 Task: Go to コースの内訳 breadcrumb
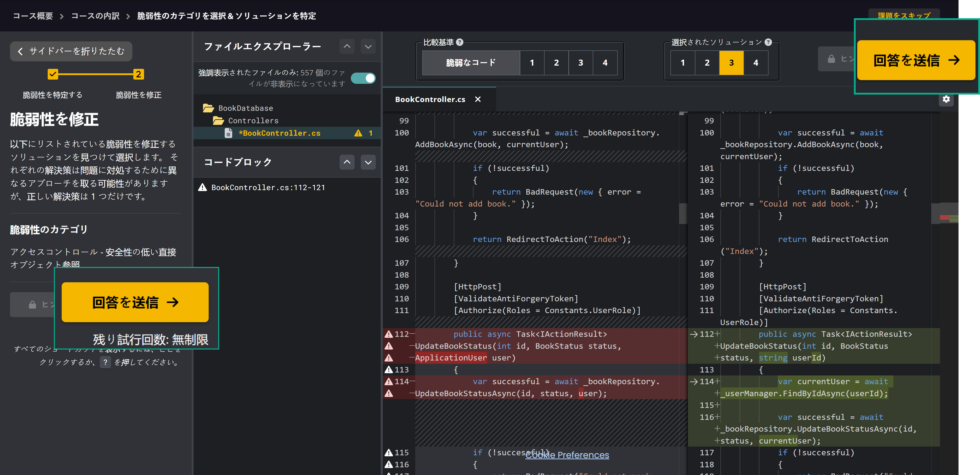point(95,16)
